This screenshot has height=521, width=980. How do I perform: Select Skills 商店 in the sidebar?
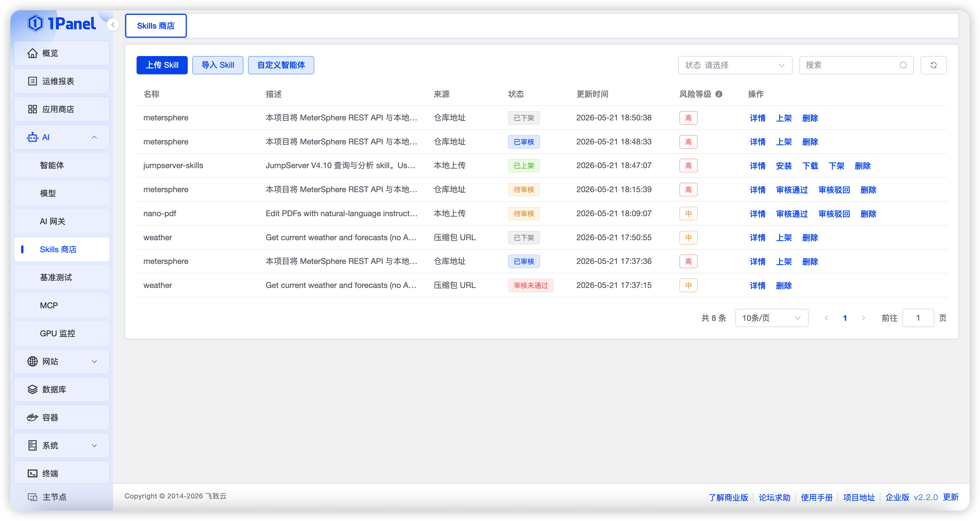click(x=62, y=249)
